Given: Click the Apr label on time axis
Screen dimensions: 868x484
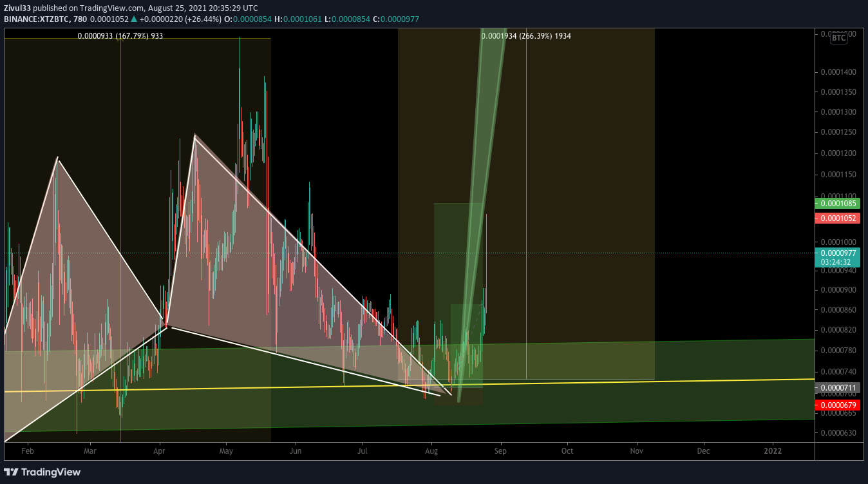Looking at the screenshot, I should (x=160, y=451).
